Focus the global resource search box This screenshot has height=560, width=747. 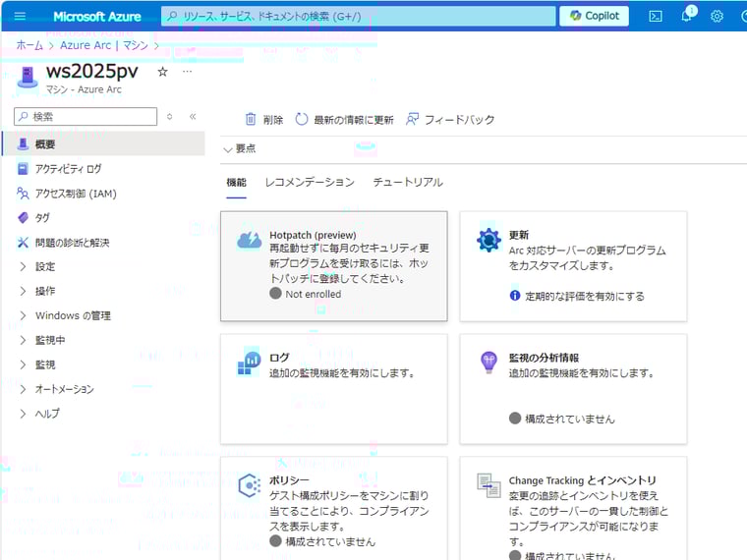(358, 16)
